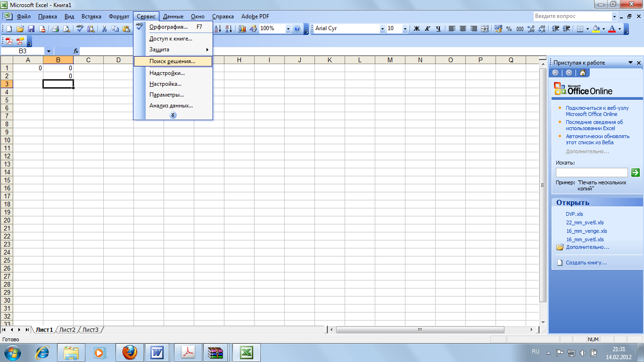The height and width of the screenshot is (362, 644).
Task: Click the Open file folder icon
Action: pyautogui.click(x=20, y=29)
